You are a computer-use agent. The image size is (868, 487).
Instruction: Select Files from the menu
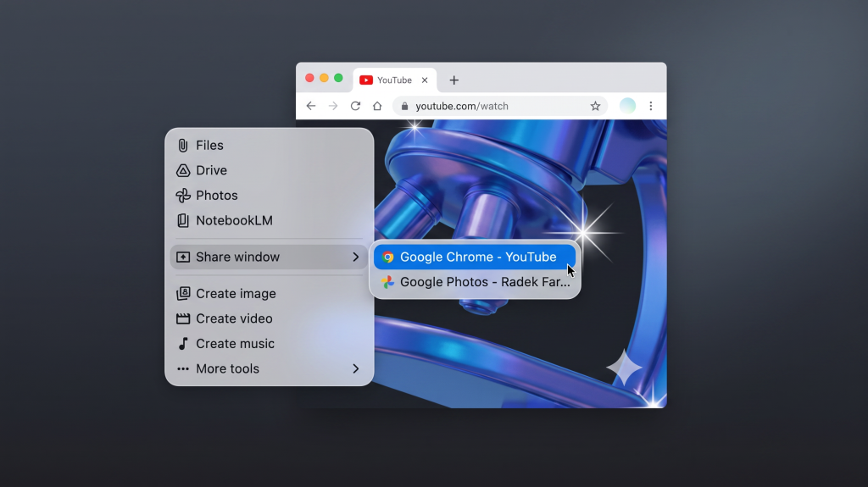(x=209, y=146)
